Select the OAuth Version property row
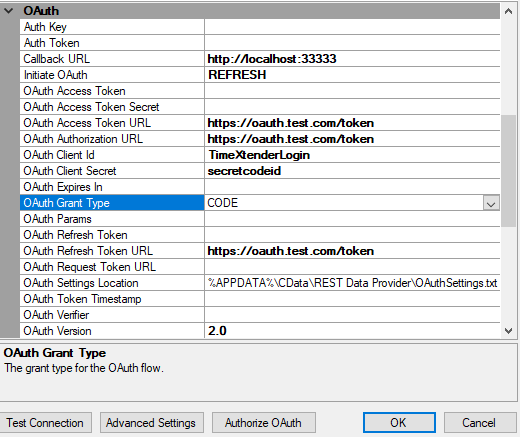 point(260,331)
